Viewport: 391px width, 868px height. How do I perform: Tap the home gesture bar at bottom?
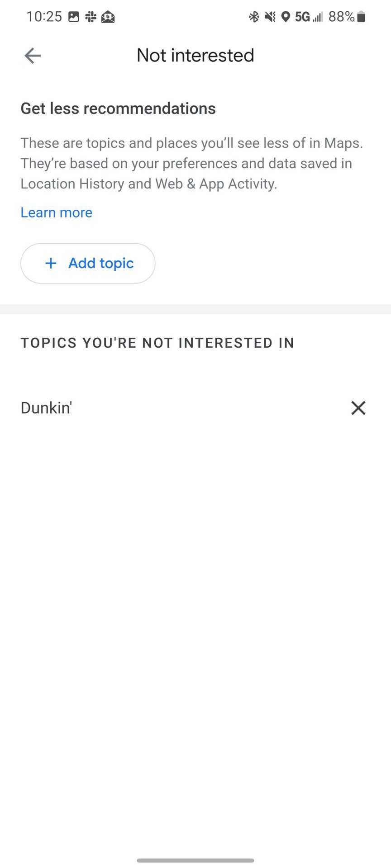click(x=195, y=860)
